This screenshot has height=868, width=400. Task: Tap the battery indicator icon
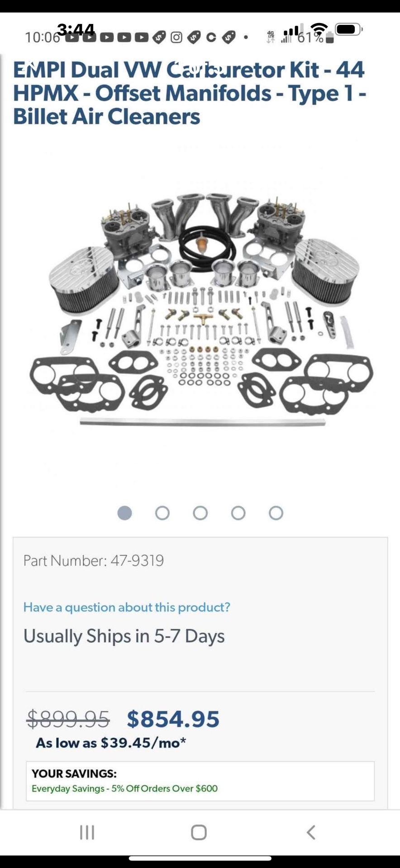348,29
